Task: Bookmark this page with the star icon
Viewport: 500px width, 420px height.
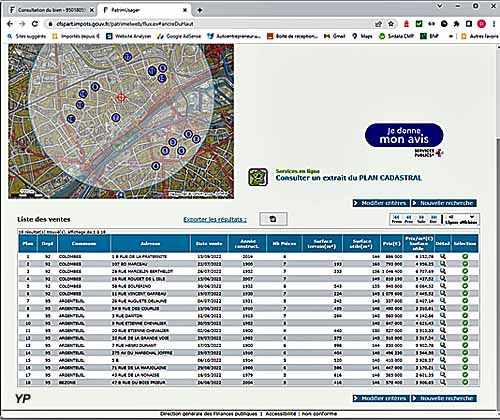Action: (391, 24)
